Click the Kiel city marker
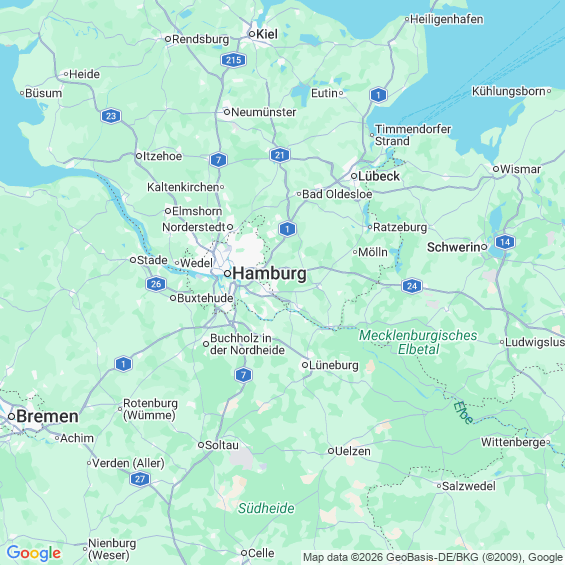The height and width of the screenshot is (565, 565). (x=252, y=34)
